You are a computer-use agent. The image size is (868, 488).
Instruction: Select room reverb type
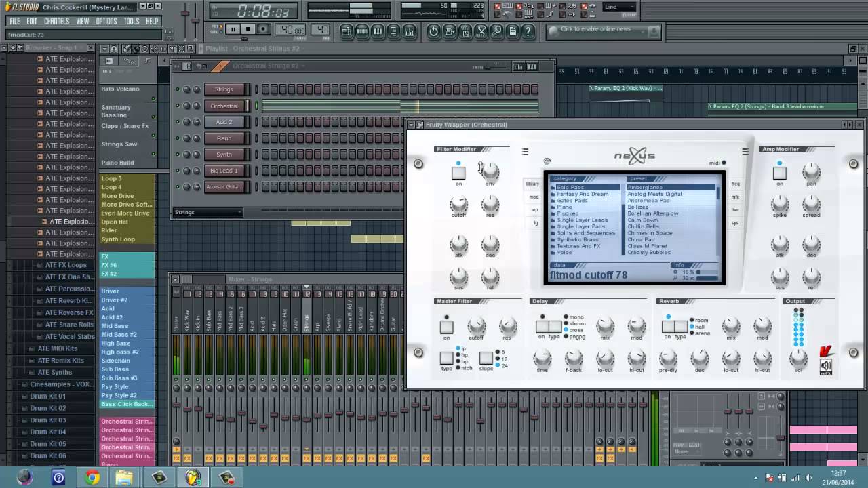click(698, 321)
